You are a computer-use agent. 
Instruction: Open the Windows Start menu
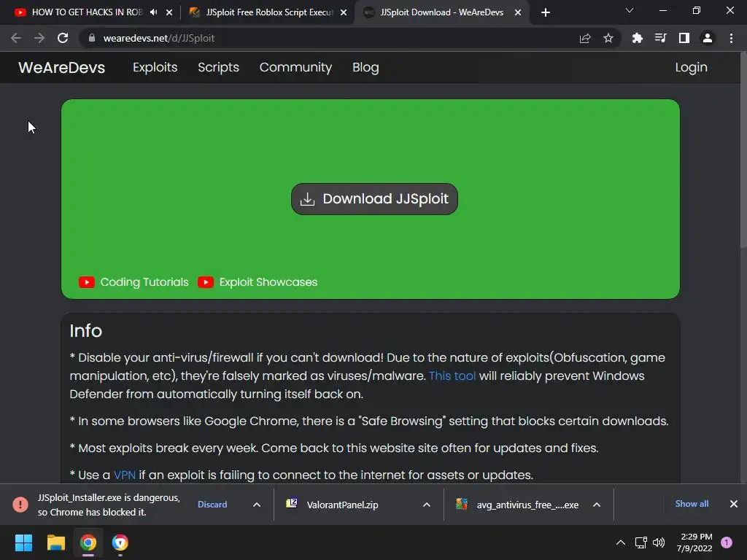coord(23,542)
